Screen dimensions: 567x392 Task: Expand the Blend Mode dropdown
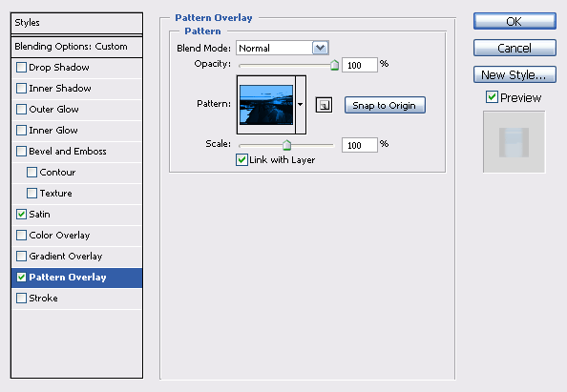(321, 48)
